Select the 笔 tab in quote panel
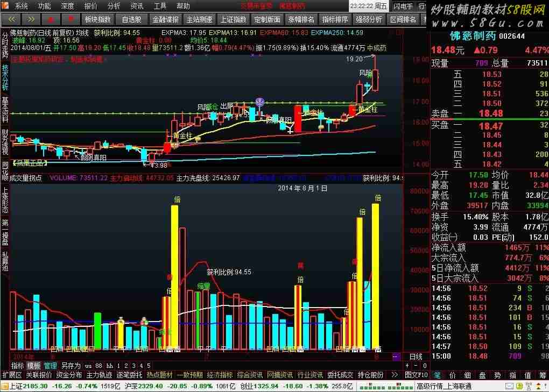 (x=437, y=375)
